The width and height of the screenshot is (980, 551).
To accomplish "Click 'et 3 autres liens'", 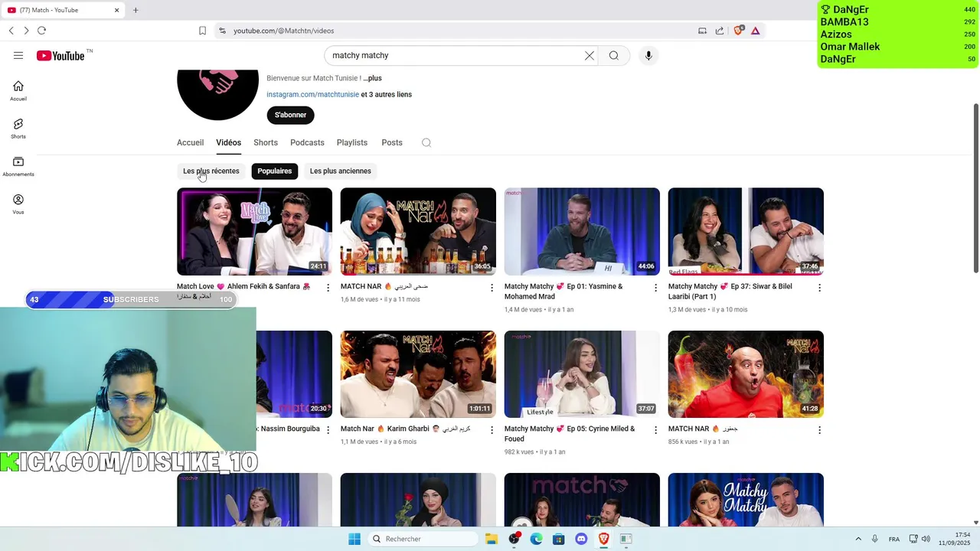I will (x=387, y=94).
